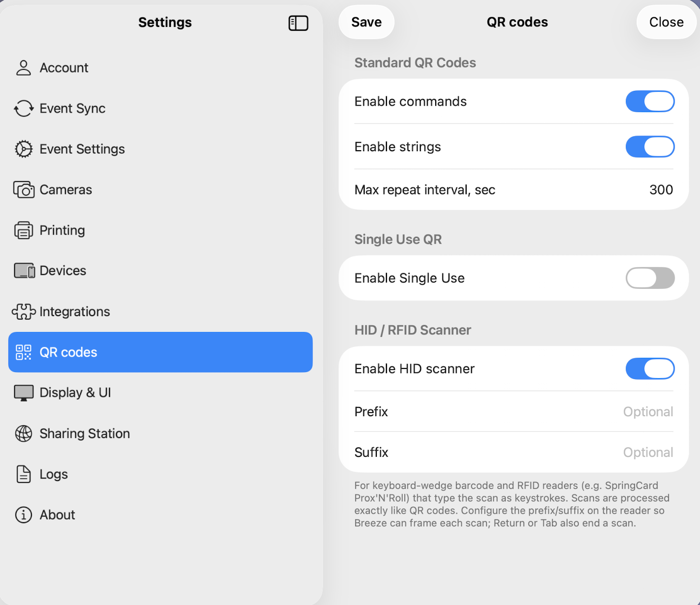The height and width of the screenshot is (605, 700).
Task: Open Logs document icon
Action: tap(23, 474)
